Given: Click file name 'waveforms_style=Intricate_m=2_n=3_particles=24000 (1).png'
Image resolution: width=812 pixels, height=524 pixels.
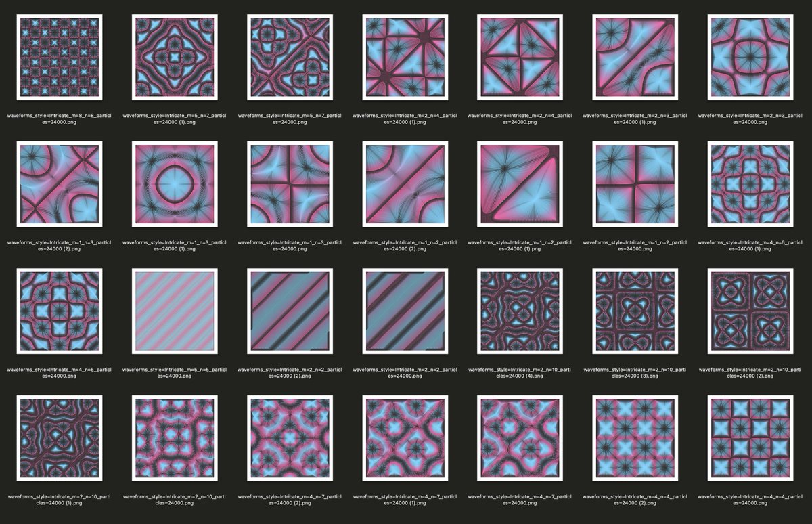Looking at the screenshot, I should [x=635, y=119].
